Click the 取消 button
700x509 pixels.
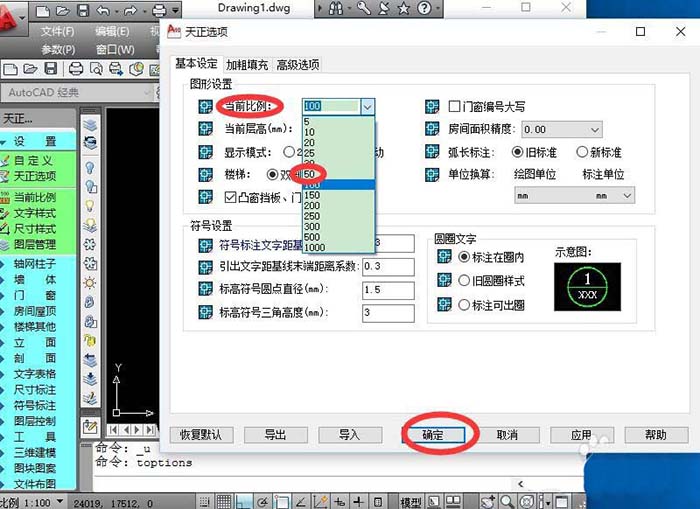coord(507,435)
